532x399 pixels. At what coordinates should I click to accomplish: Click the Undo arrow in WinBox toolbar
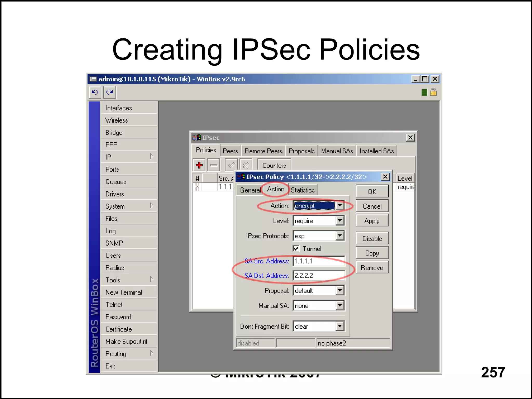[x=95, y=92]
